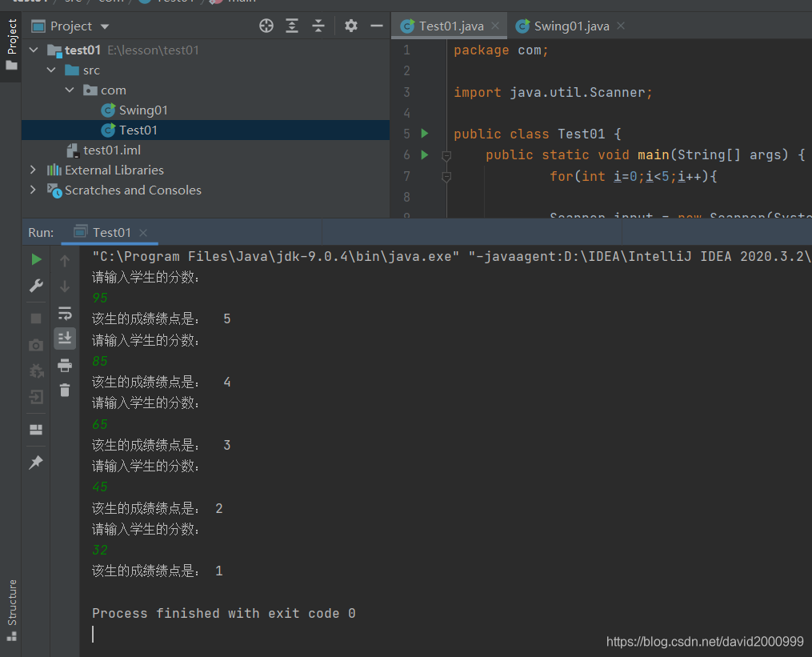The image size is (812, 657).
Task: Click the Down stack trace arrow
Action: [x=65, y=286]
